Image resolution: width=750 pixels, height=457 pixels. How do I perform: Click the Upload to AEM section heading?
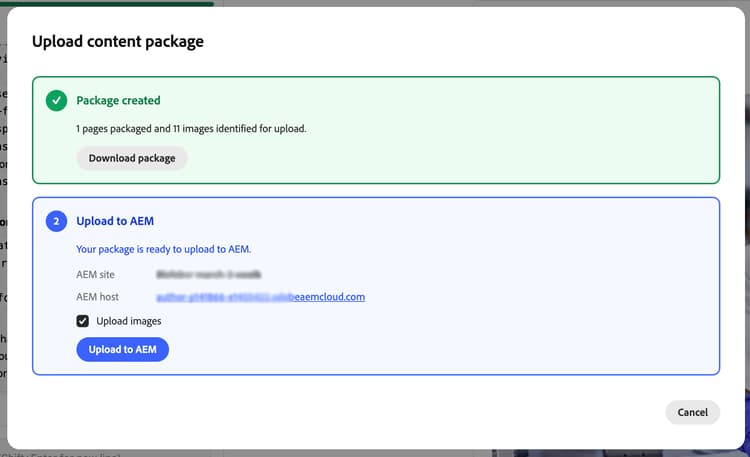115,221
